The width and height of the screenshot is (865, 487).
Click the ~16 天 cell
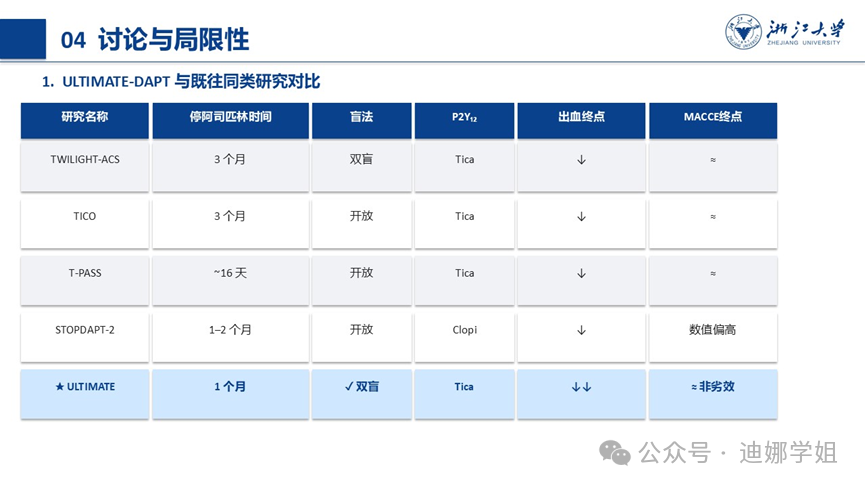click(x=231, y=281)
